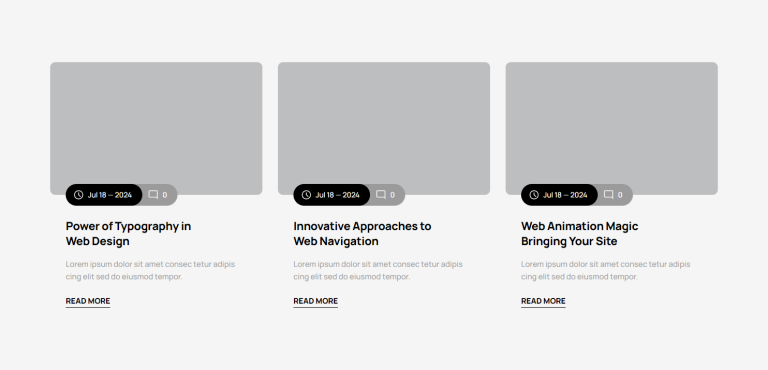Click excerpt text under Web Animation post

605,271
